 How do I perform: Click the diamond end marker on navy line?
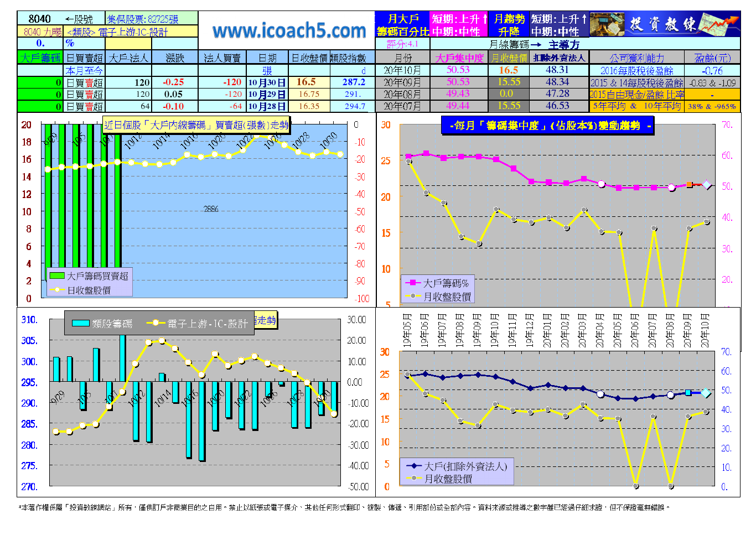[706, 393]
